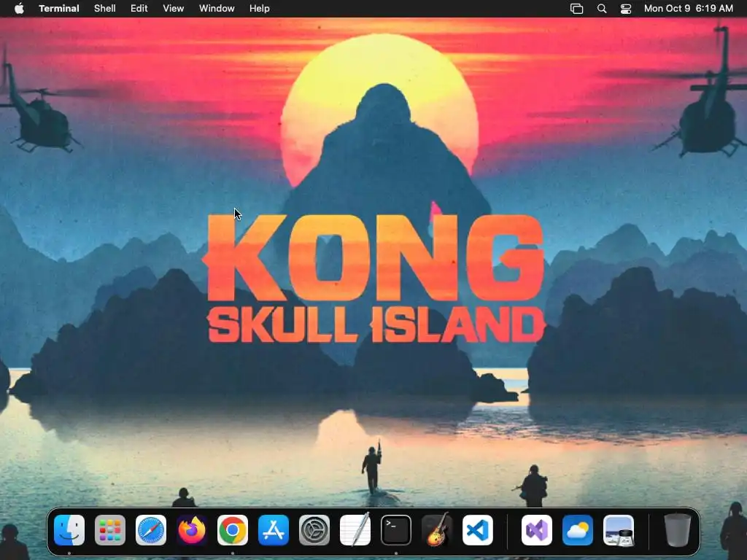Open the Window menu
The image size is (747, 560).
(217, 9)
